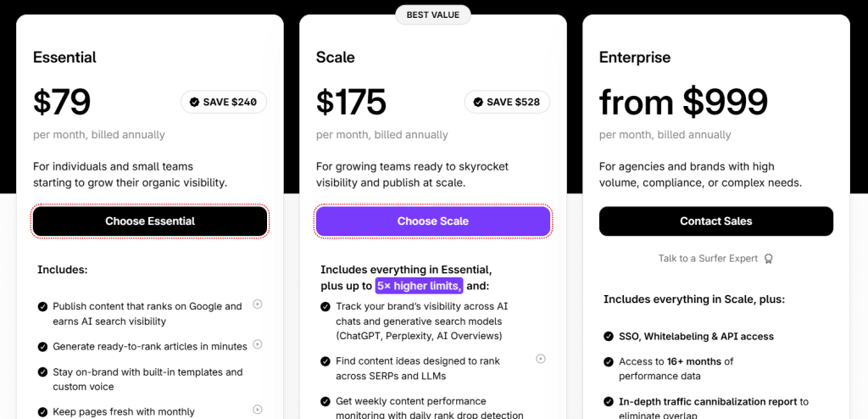Click checkmark beside Stay on-brand templates feature

42,372
